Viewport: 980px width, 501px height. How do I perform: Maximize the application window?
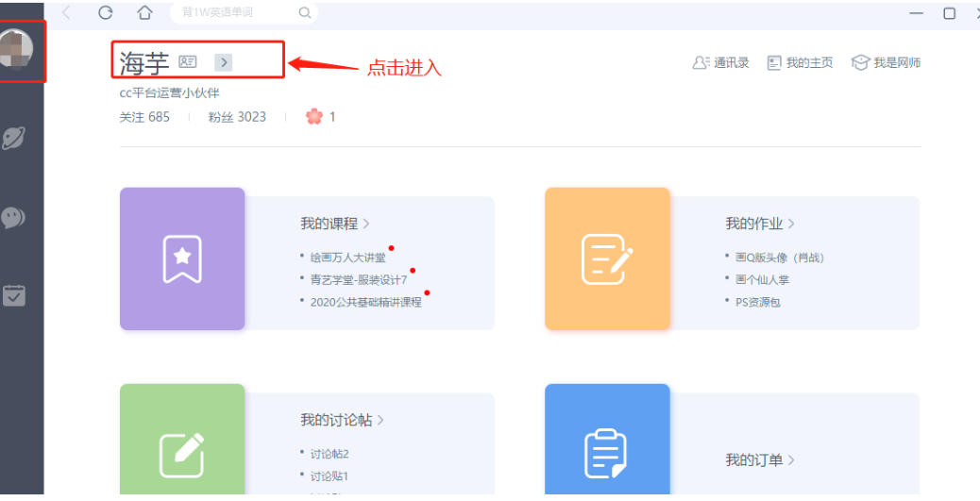(950, 13)
